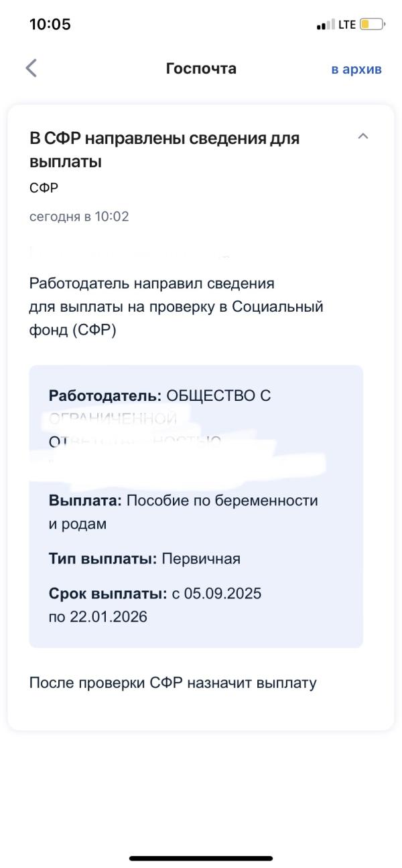Screen dimensions: 402x868
Task: Tap the back chevron arrow
Action: [x=31, y=68]
